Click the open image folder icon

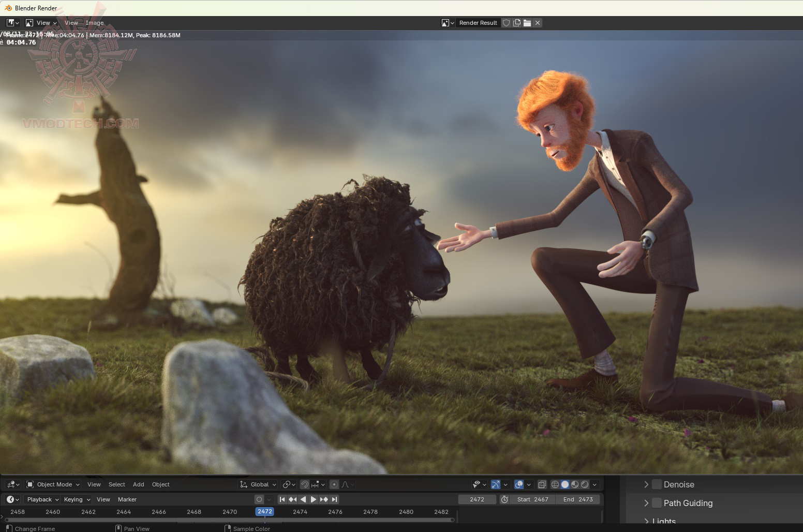coord(527,23)
